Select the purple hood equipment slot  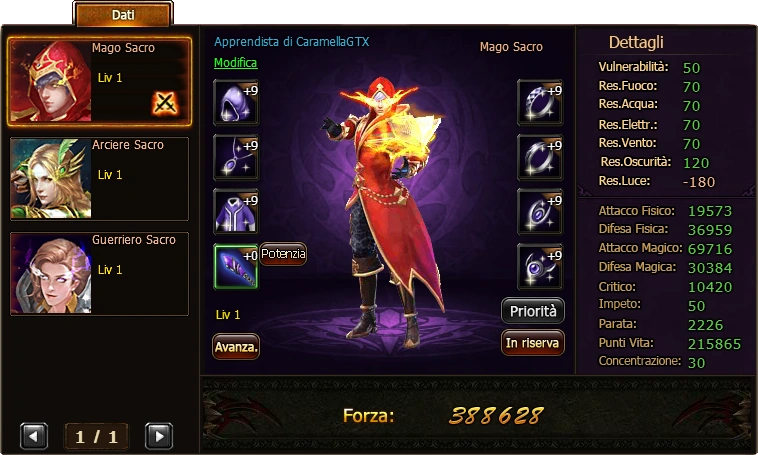click(236, 103)
